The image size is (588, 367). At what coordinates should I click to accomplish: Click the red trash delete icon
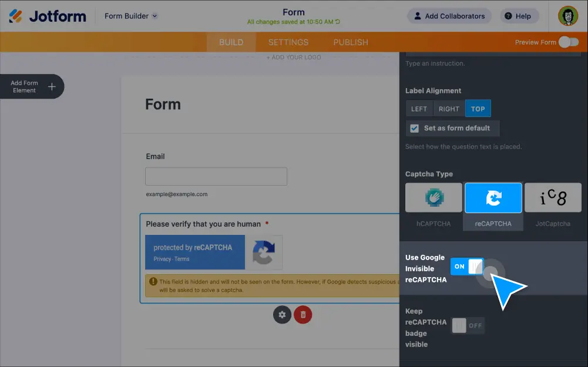click(303, 315)
